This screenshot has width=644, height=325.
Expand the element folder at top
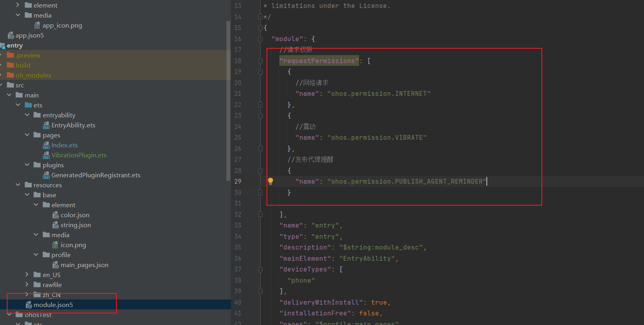(18, 5)
